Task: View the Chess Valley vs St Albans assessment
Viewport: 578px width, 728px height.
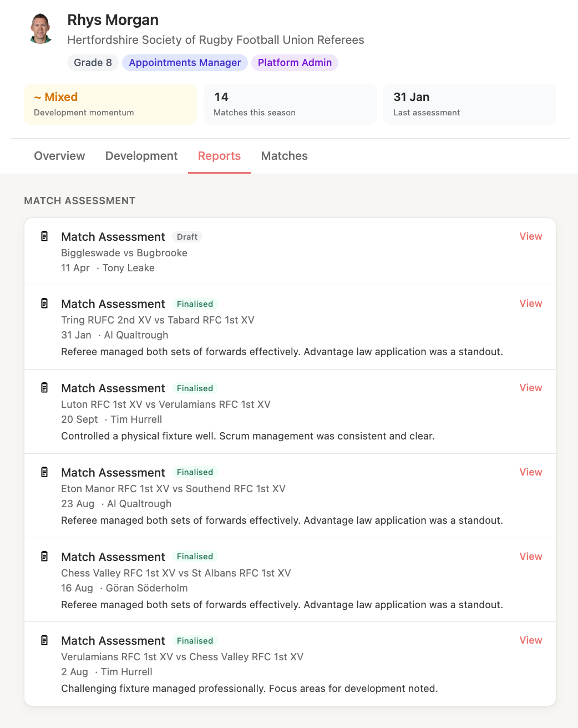Action: click(531, 557)
